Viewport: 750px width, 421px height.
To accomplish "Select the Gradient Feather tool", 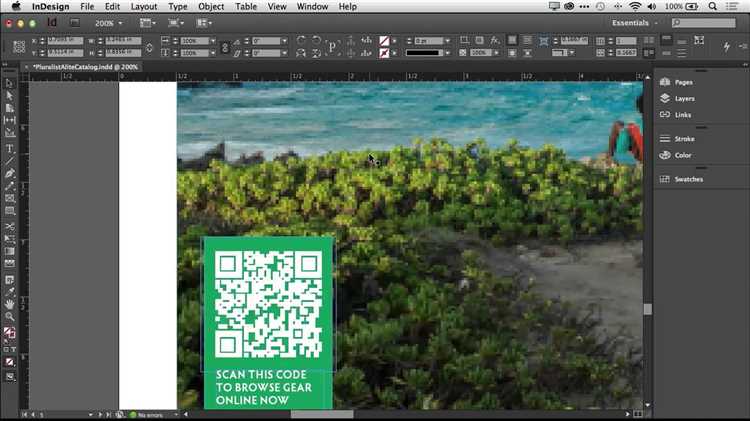I will [x=9, y=263].
